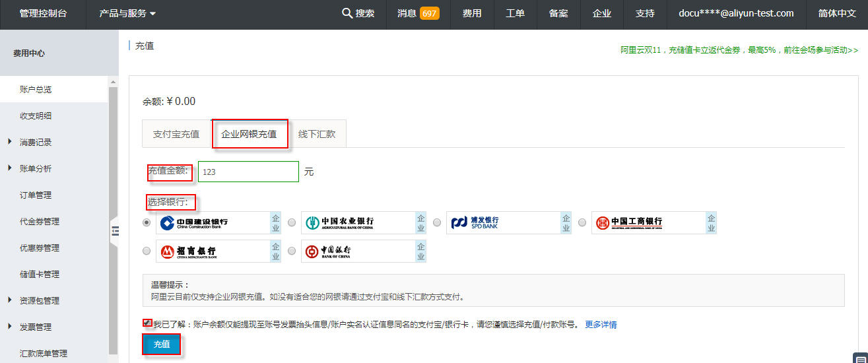Screen dimensions: 868x363
Task: Select ICBC radio button
Action: coord(582,222)
